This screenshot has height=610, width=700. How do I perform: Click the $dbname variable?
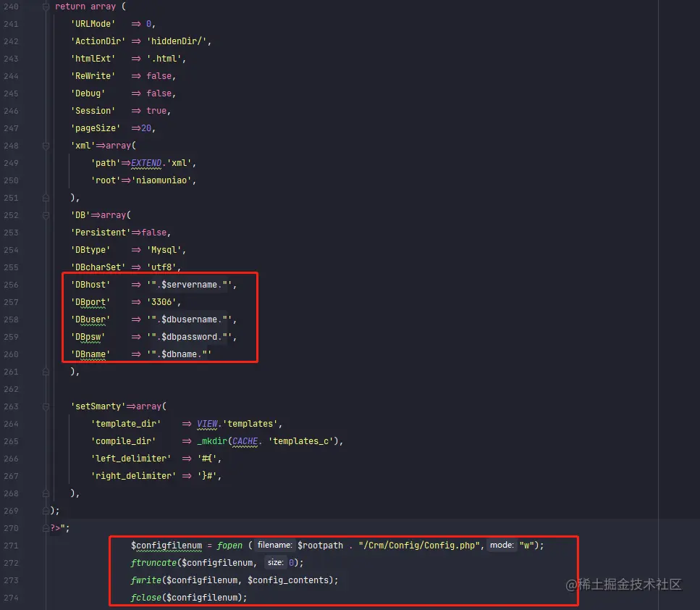179,354
